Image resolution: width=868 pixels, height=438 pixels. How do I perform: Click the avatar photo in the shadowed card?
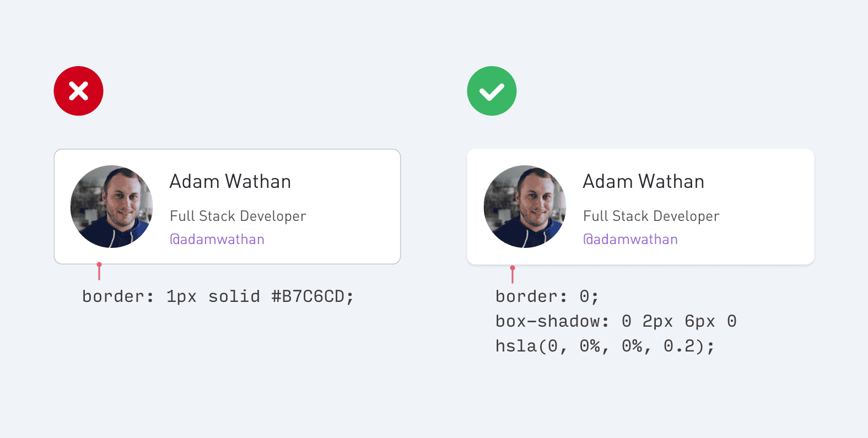(x=525, y=207)
